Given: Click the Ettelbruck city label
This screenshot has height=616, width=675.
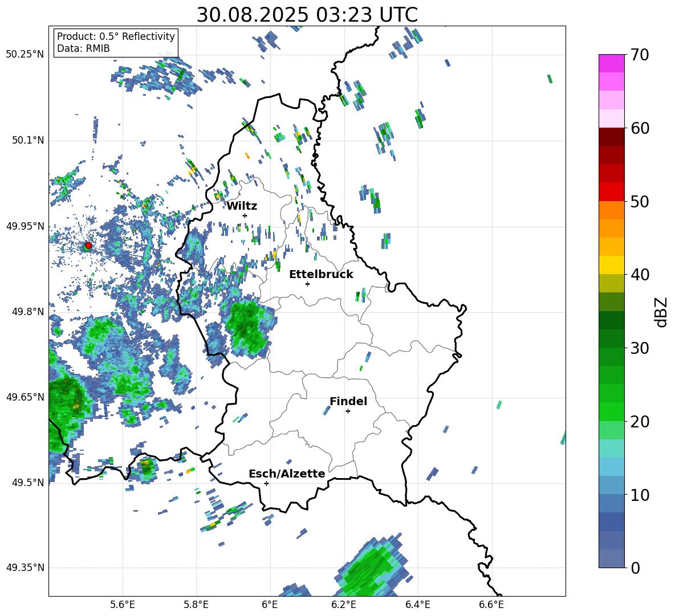Looking at the screenshot, I should point(321,275).
